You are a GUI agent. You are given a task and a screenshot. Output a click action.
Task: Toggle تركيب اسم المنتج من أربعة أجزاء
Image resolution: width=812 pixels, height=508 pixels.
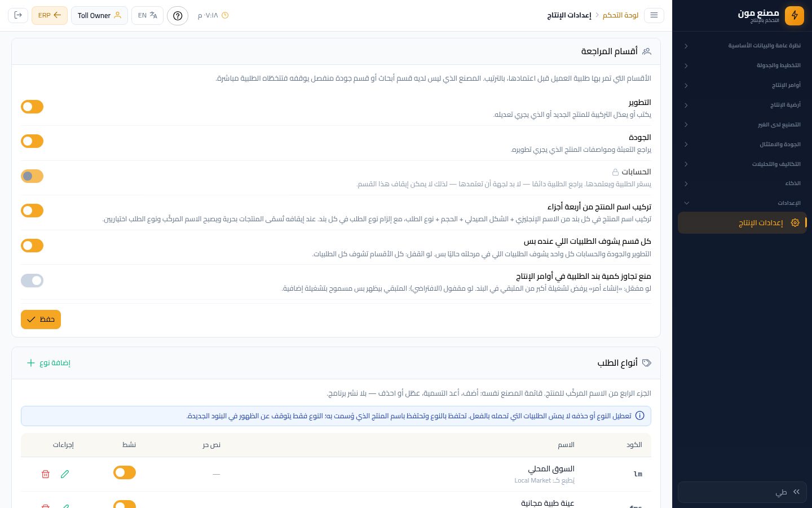pyautogui.click(x=32, y=211)
